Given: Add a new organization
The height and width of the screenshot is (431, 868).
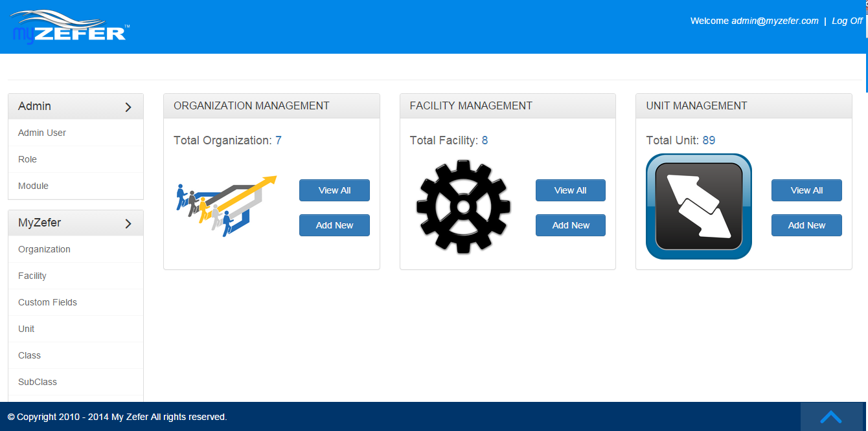Looking at the screenshot, I should click(x=334, y=225).
